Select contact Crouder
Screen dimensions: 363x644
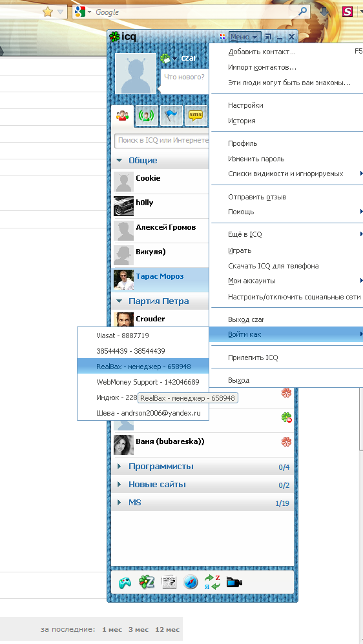tap(161, 319)
